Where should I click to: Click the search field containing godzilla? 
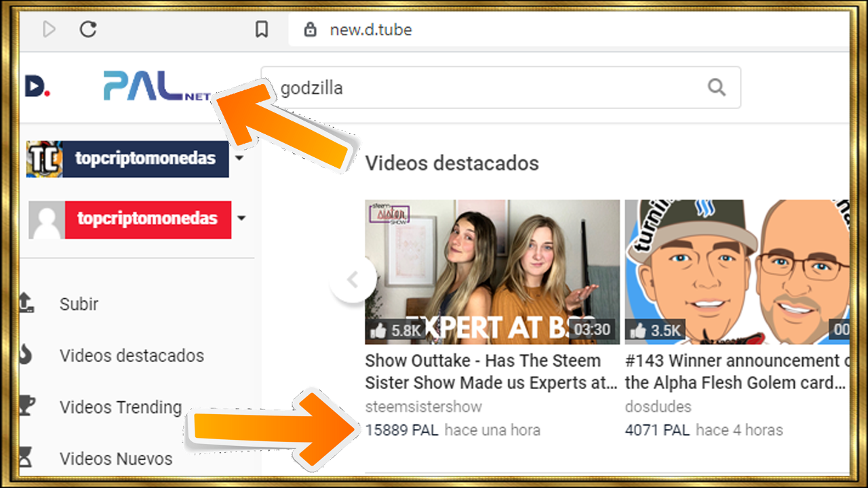500,87
